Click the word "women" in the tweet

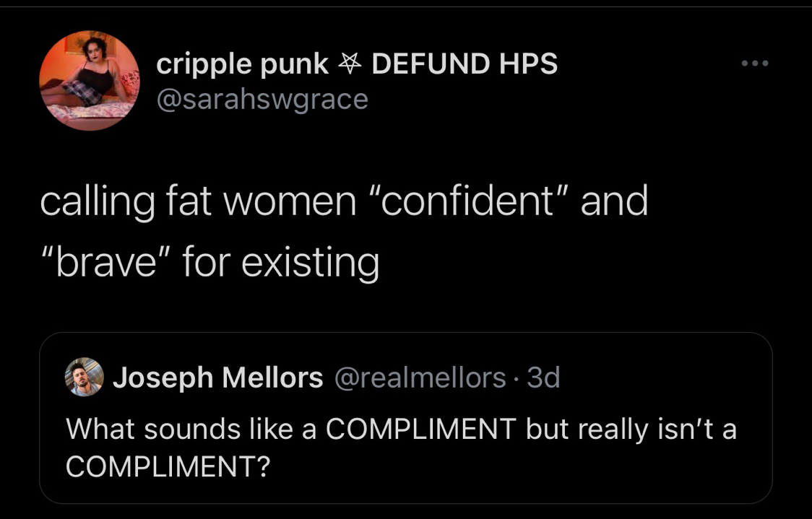click(x=290, y=201)
